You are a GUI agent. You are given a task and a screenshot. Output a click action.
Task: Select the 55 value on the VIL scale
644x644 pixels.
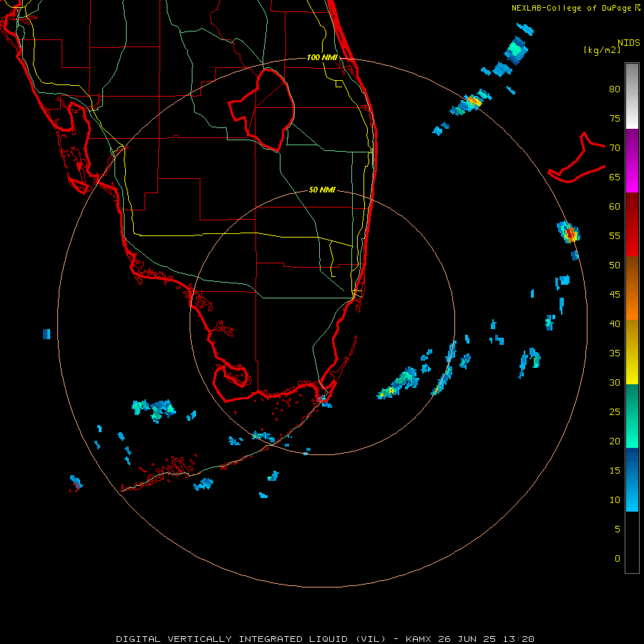(615, 235)
